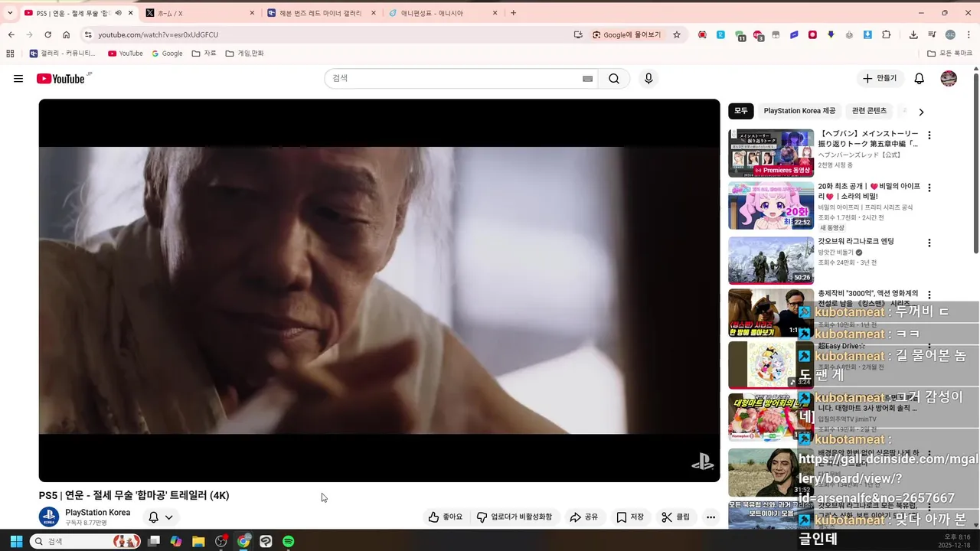Select the PlayStation Korea 제공 chip
Image resolution: width=980 pixels, height=551 pixels.
[799, 111]
